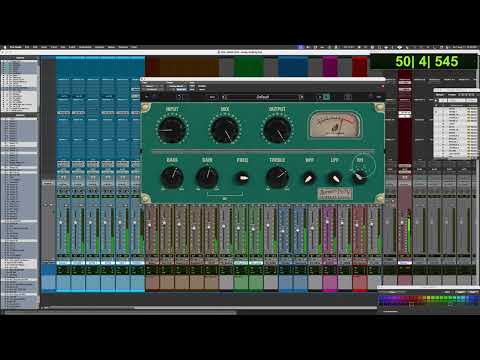Toggle the HPF switch
The height and width of the screenshot is (360, 480).
pos(309,178)
